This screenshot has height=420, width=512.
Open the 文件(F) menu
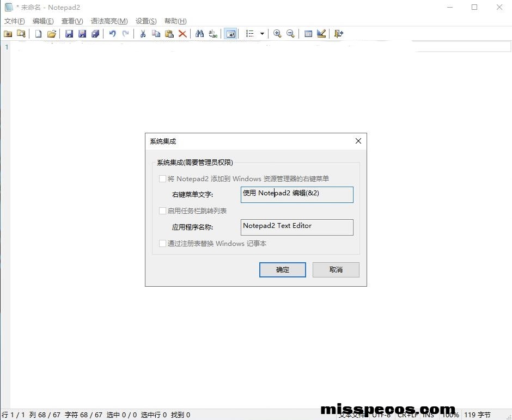click(x=14, y=21)
